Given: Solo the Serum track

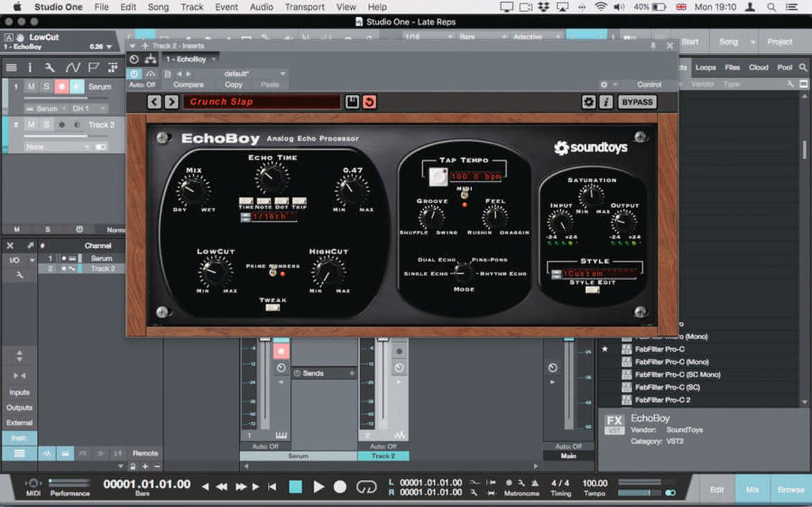Looking at the screenshot, I should (x=46, y=87).
